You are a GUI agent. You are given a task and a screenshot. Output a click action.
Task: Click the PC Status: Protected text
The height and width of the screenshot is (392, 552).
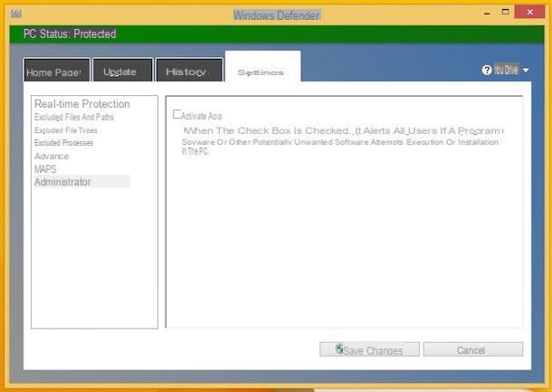[x=70, y=34]
